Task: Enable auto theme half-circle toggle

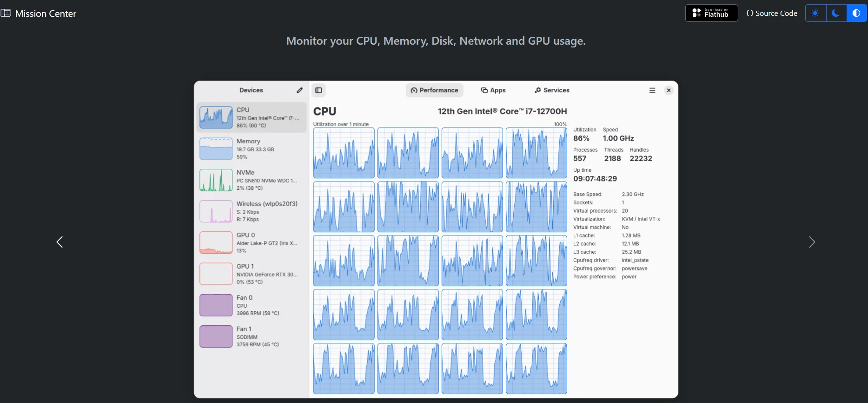Action: pos(856,13)
